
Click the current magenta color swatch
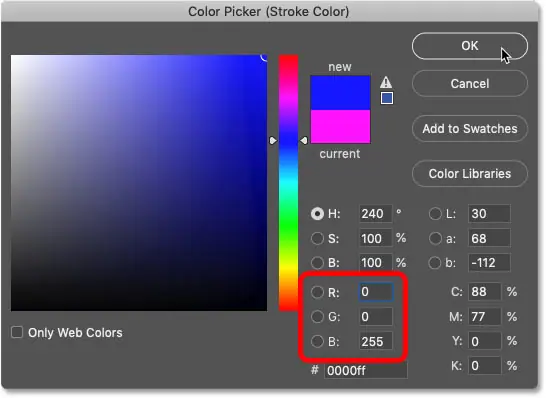[x=340, y=126]
